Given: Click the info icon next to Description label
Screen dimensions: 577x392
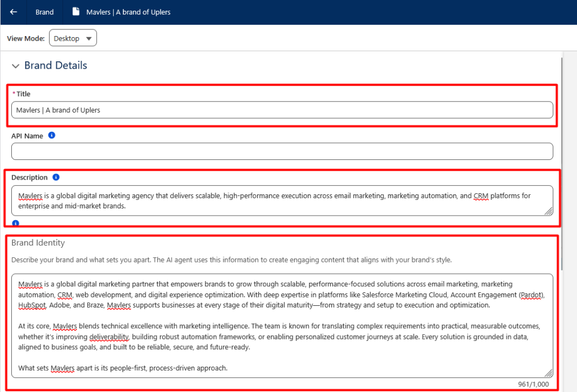Looking at the screenshot, I should 56,177.
